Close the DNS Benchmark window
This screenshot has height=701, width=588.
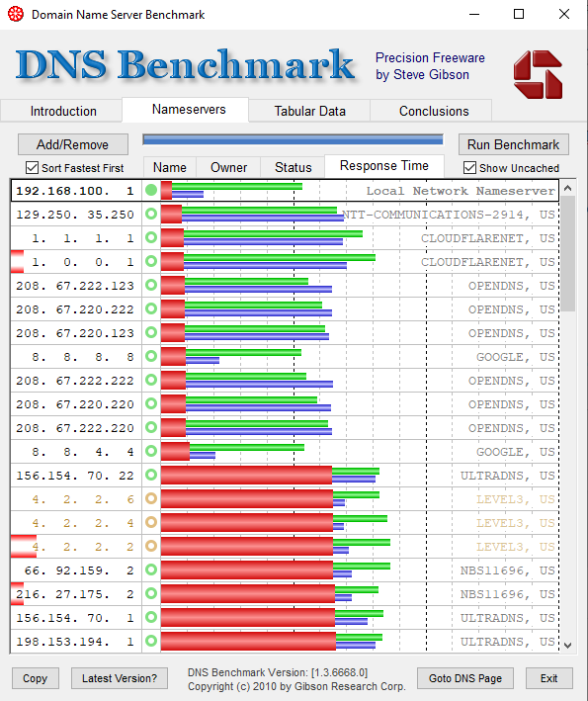[564, 14]
